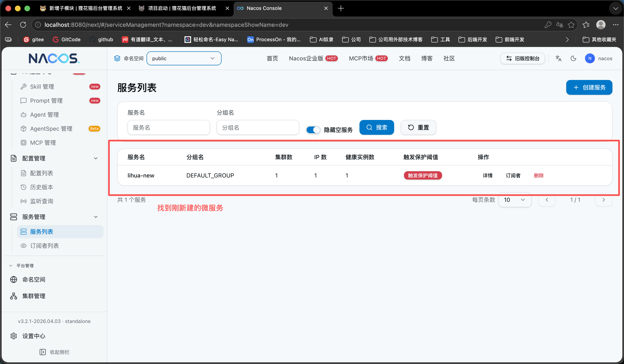Focus the 服务名 input field
The width and height of the screenshot is (624, 364).
[169, 127]
